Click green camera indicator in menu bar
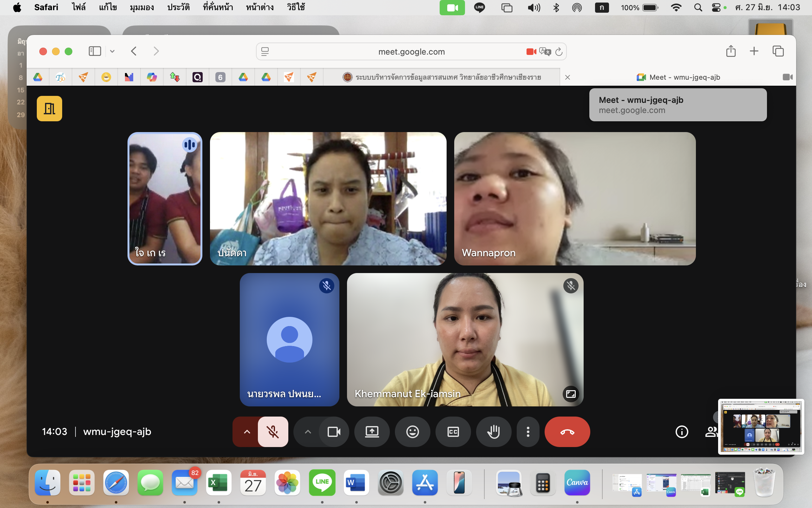This screenshot has width=812, height=508. coord(452,7)
